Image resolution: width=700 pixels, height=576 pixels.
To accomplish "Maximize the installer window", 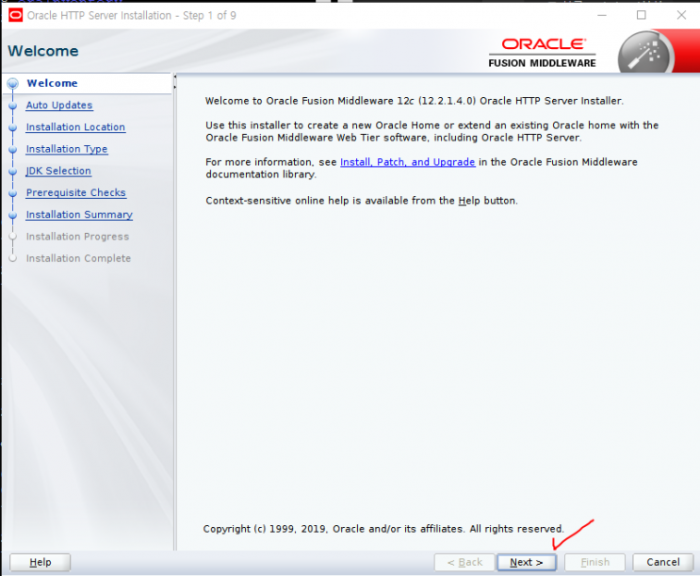I will point(641,15).
